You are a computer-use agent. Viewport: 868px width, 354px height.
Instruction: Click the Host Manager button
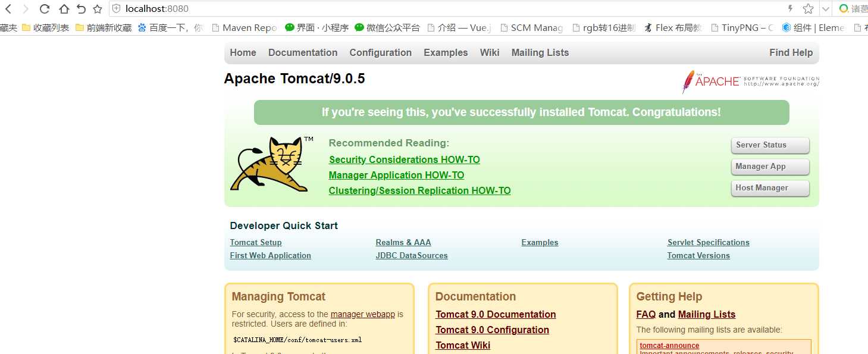tap(770, 188)
